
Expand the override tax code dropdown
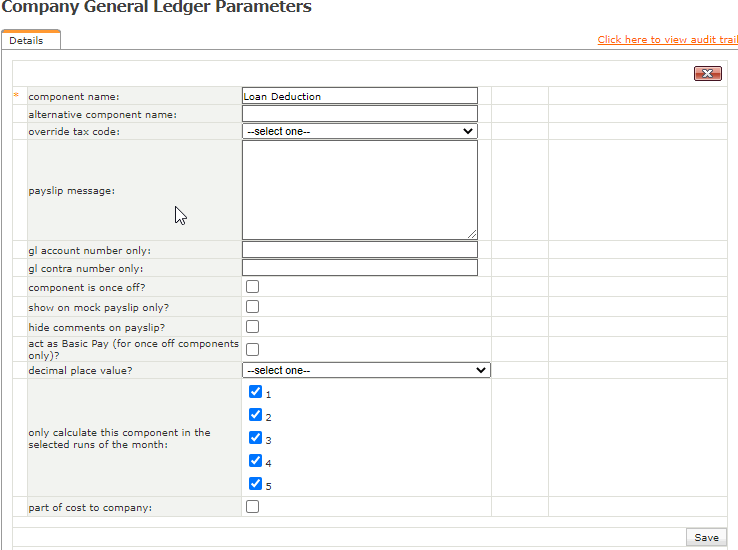click(359, 131)
